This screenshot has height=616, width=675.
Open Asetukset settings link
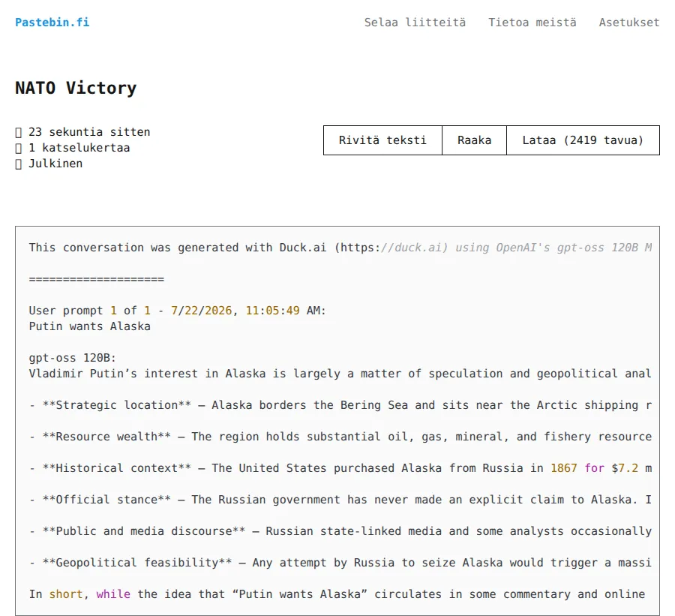pos(629,23)
